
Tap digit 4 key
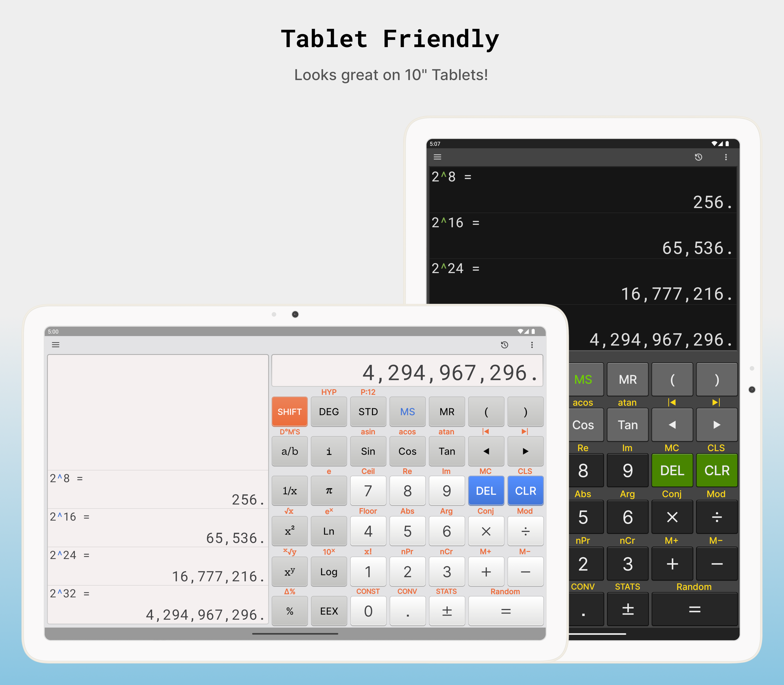click(x=368, y=531)
